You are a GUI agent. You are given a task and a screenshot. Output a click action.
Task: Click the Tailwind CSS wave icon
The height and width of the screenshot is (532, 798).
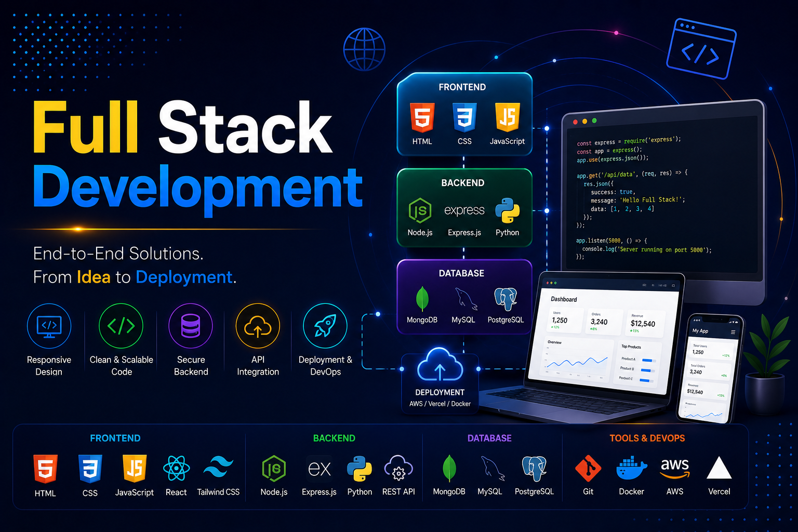[218, 467]
